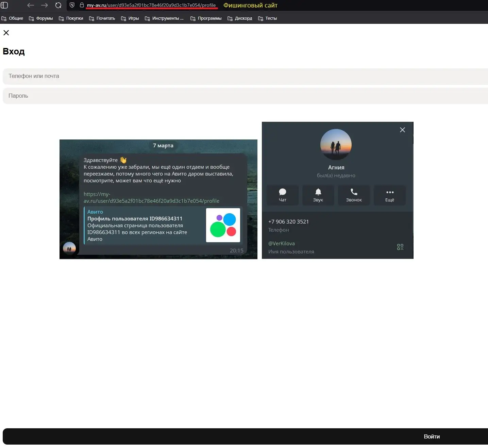Image resolution: width=488 pixels, height=448 pixels.
Task: Close the Агния profile card
Action: click(x=402, y=130)
